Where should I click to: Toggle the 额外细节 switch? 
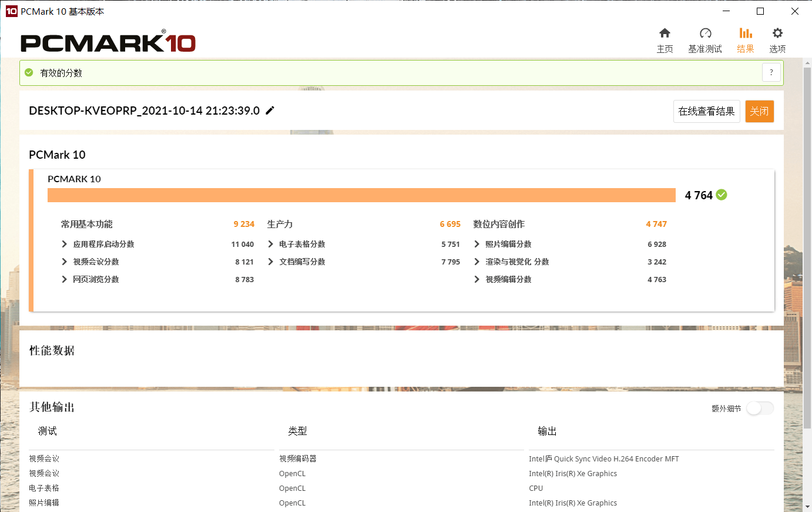760,408
